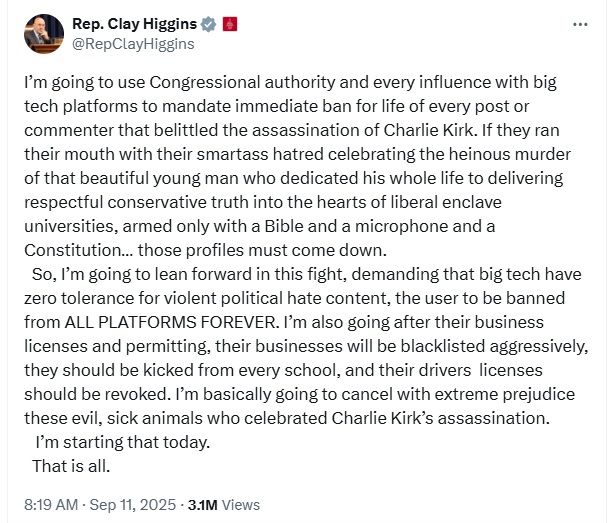607x523 pixels.
Task: Click the red affiliation badge icon
Action: click(230, 24)
